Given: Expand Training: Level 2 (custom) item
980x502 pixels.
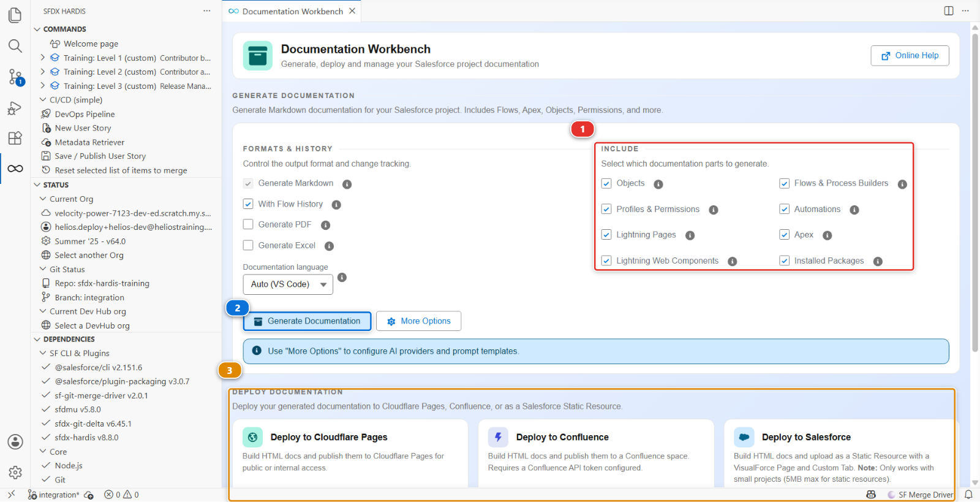Looking at the screenshot, I should [42, 72].
